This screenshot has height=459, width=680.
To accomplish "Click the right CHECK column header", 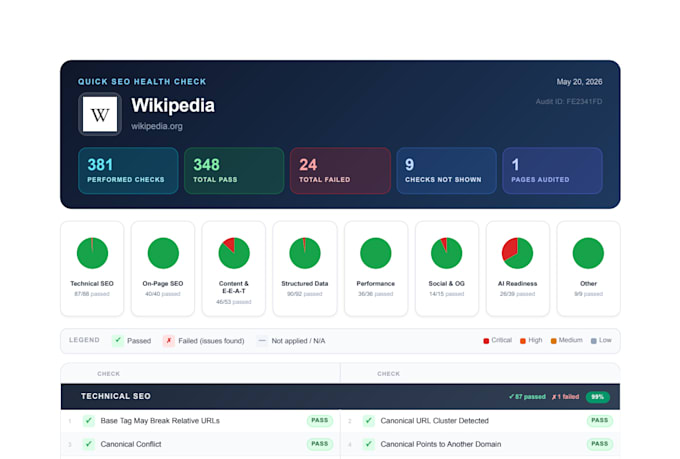I will [x=389, y=374].
